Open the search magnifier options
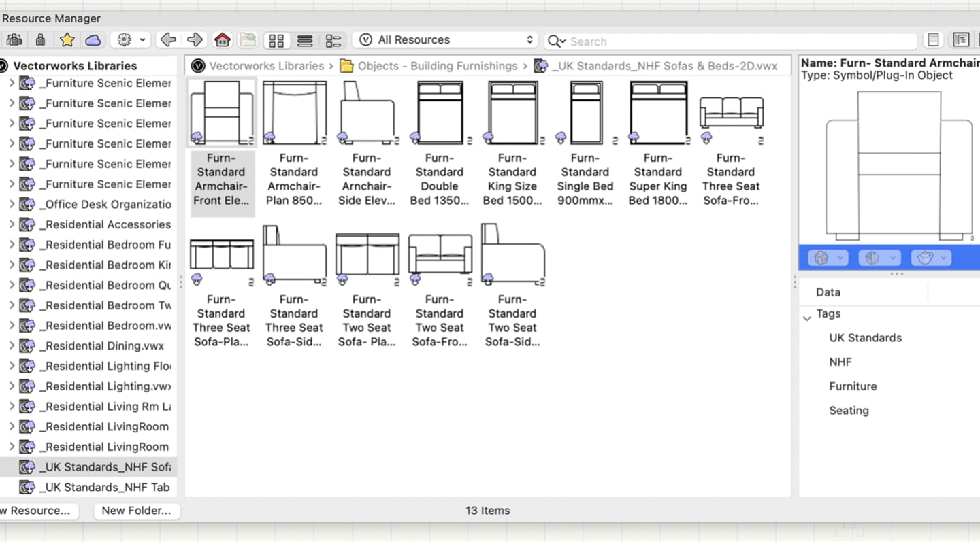This screenshot has height=544, width=980. click(557, 41)
